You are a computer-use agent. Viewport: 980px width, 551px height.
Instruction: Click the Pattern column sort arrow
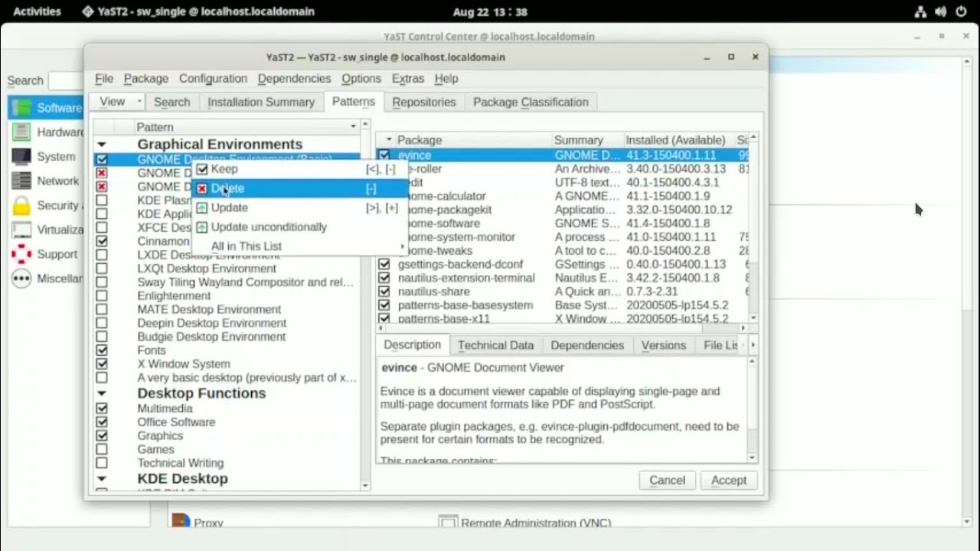(353, 126)
